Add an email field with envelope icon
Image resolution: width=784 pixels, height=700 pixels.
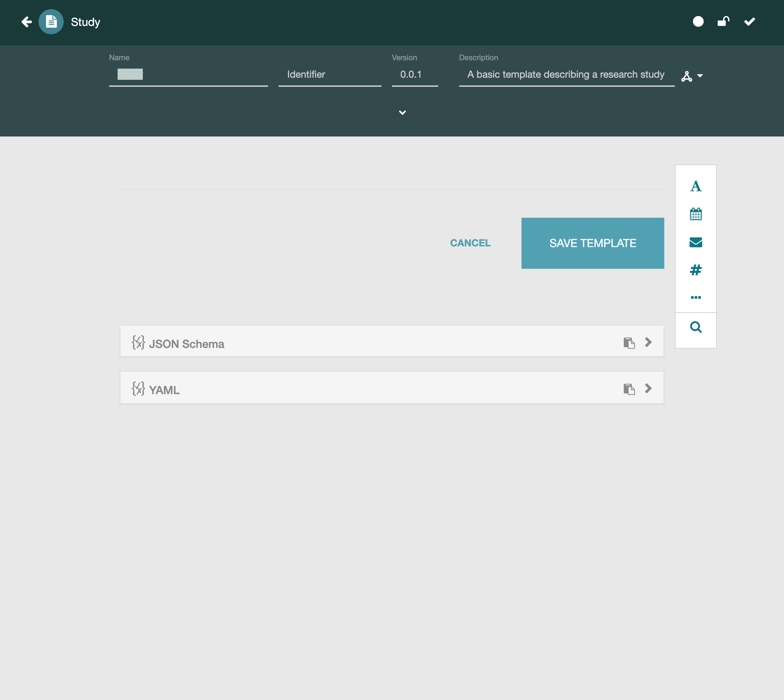click(x=695, y=242)
